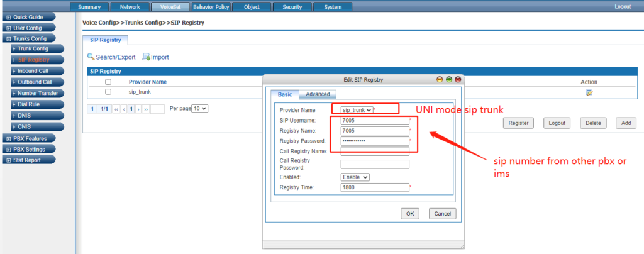644x254 pixels.
Task: Click the Delete button
Action: (x=593, y=123)
